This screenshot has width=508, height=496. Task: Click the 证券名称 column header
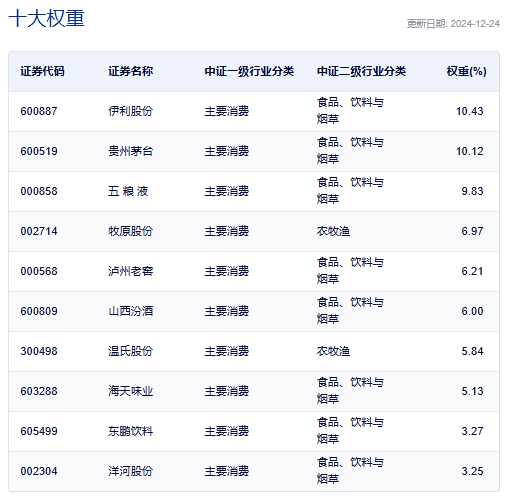(x=131, y=71)
